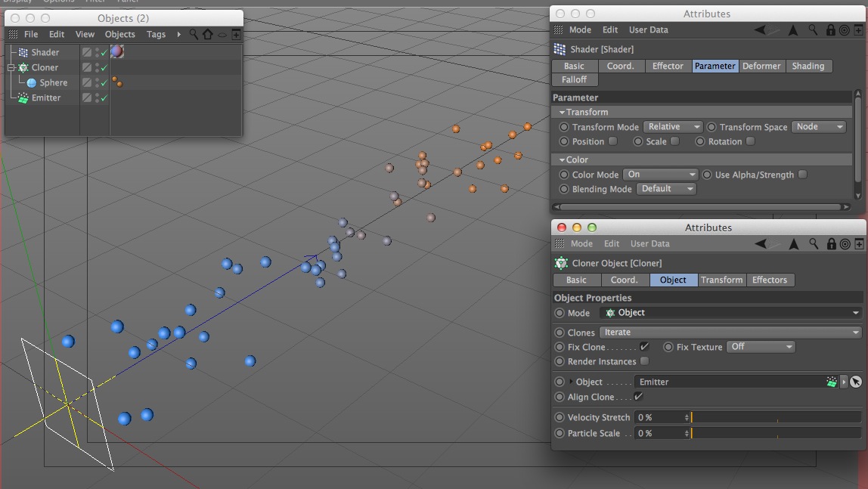Open the Cloner Mode dropdown set to Object
This screenshot has height=489, width=868.
[x=730, y=313]
